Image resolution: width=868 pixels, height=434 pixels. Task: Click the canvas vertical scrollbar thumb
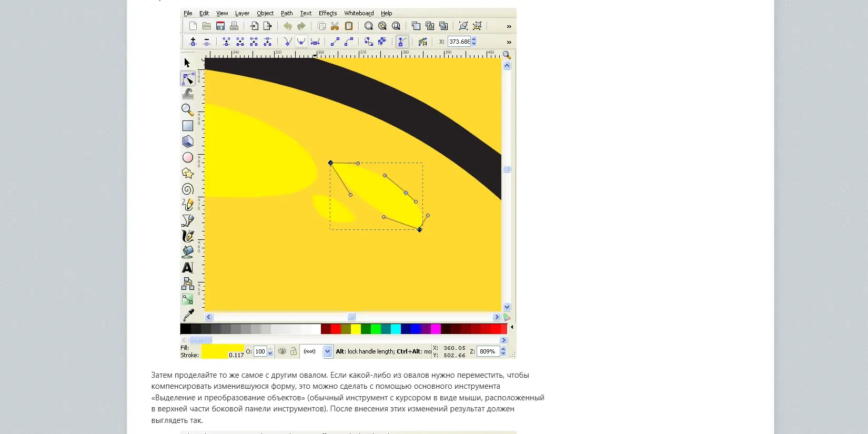click(x=507, y=169)
